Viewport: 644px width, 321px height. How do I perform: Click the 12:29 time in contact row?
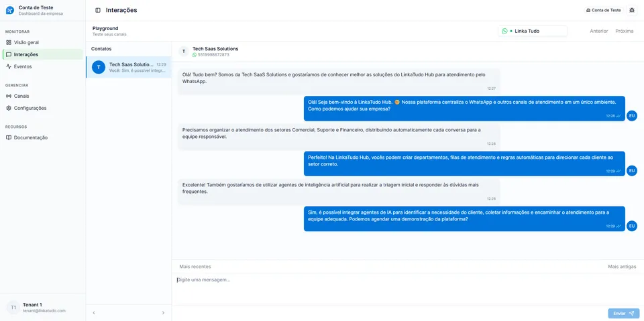point(162,64)
